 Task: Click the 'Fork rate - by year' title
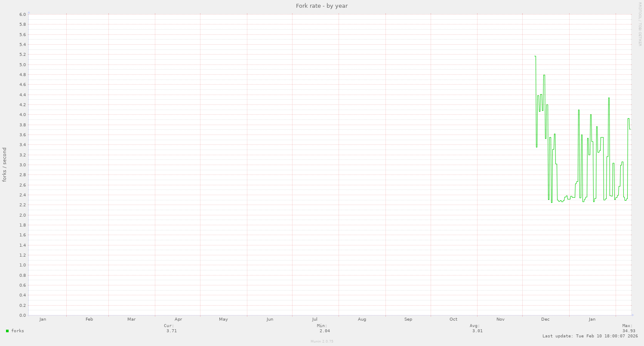pos(322,6)
